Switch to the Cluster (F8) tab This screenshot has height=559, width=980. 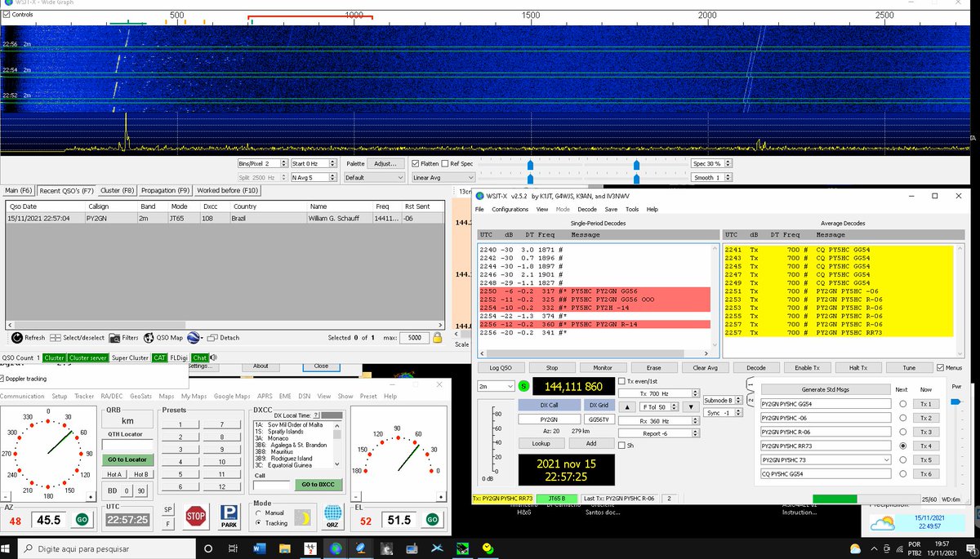tap(117, 190)
